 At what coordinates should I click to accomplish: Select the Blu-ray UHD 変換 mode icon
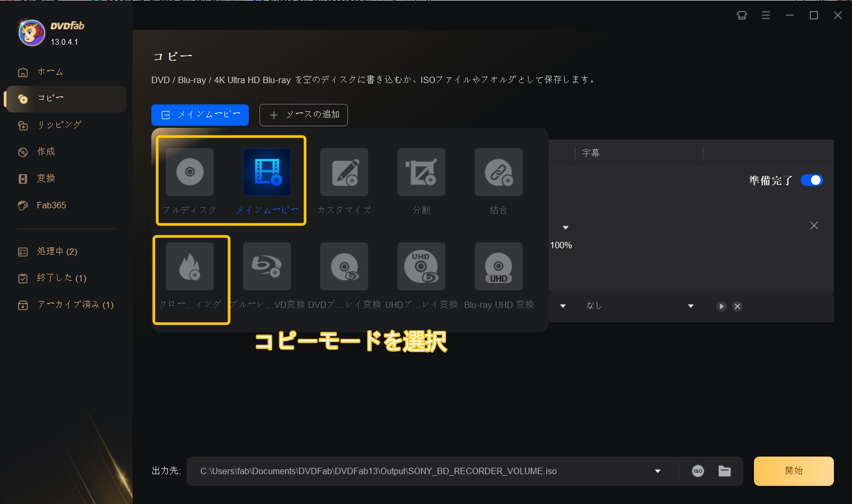(499, 266)
